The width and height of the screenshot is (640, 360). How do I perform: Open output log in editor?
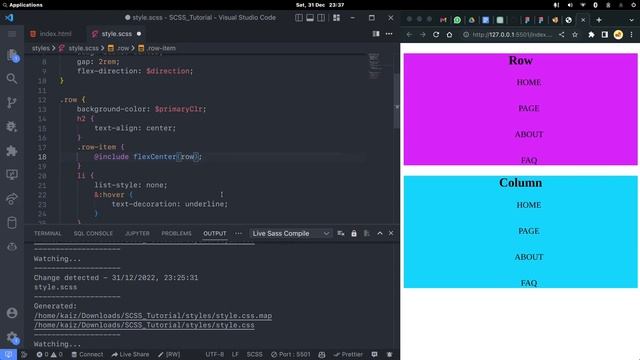367,233
